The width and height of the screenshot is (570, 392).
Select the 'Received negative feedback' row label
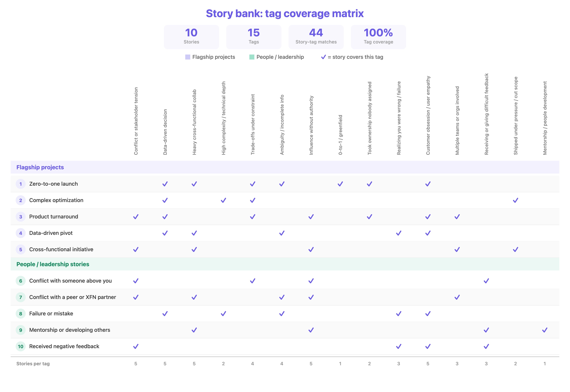pos(64,346)
